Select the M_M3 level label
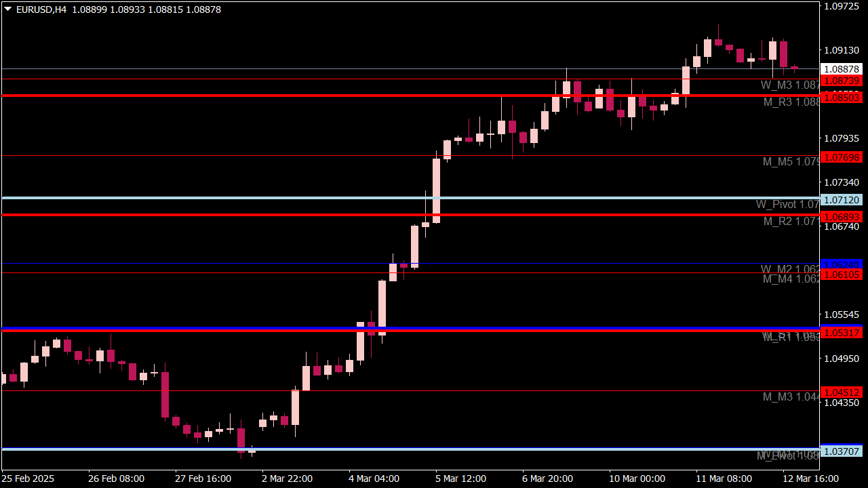This screenshot has height=488, width=868. point(791,396)
